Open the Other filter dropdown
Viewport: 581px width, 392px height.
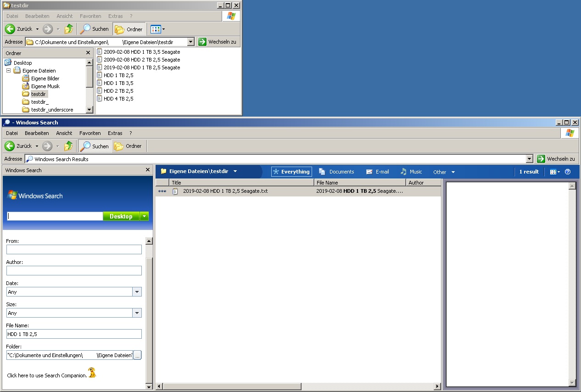tap(444, 172)
